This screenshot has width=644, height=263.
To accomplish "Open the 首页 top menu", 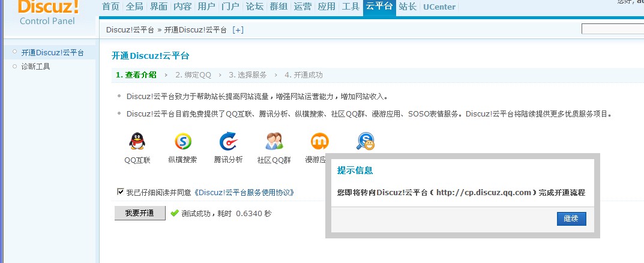I will pyautogui.click(x=110, y=7).
